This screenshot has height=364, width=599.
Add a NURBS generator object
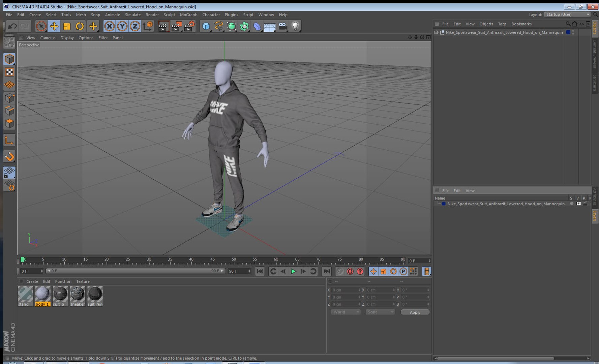232,26
